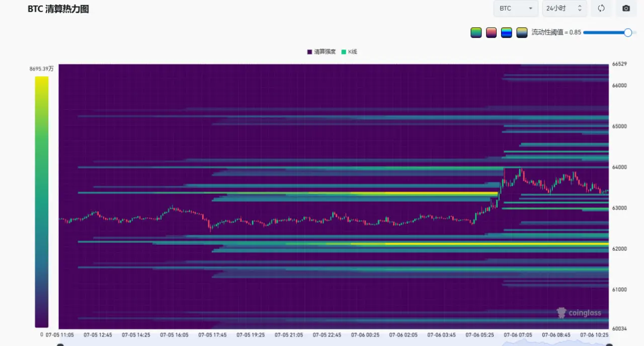Click the 流动性阈值 slider handle
Screen dimensions: 644x346
tap(628, 32)
